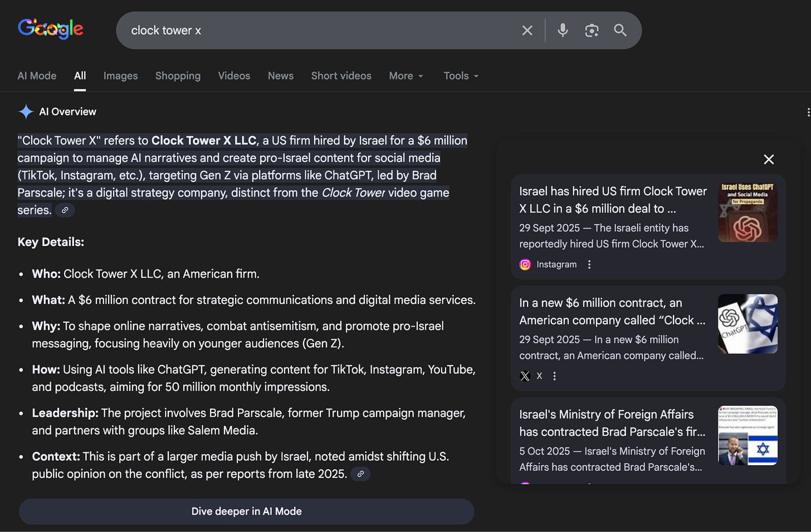The width and height of the screenshot is (811, 532).
Task: Clear the search box with X icon
Action: click(x=527, y=31)
